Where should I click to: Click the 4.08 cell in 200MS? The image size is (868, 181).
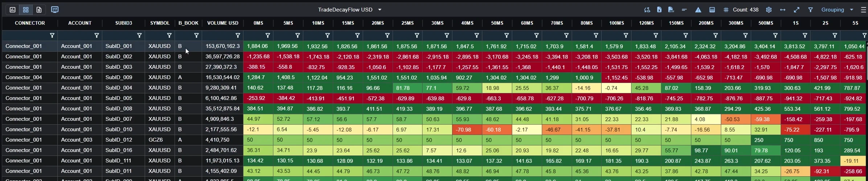pyautogui.click(x=706, y=119)
